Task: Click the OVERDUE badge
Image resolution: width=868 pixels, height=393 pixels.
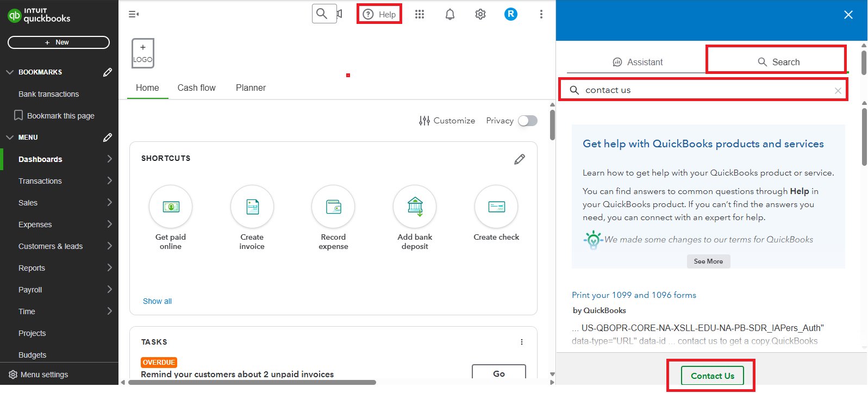Action: pyautogui.click(x=159, y=363)
